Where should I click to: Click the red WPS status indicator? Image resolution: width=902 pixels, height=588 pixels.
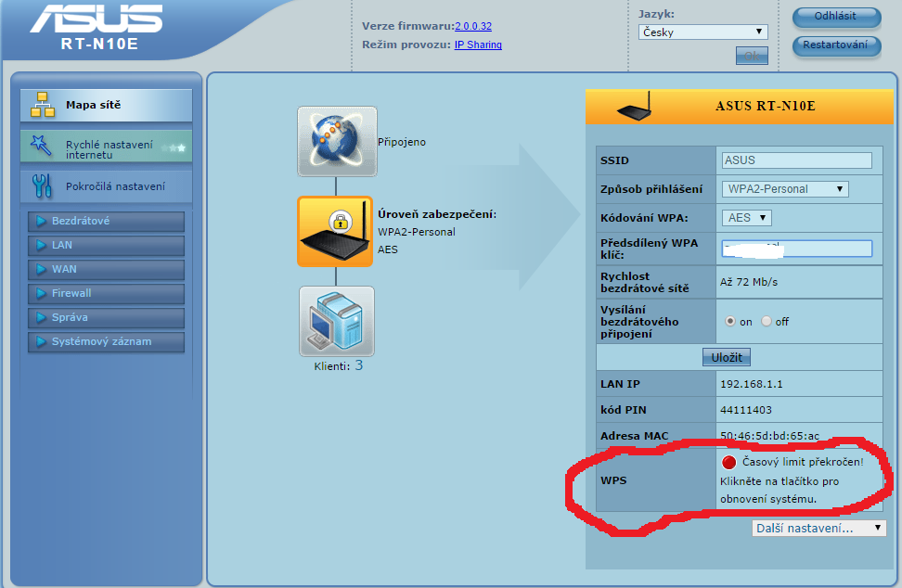[728, 462]
